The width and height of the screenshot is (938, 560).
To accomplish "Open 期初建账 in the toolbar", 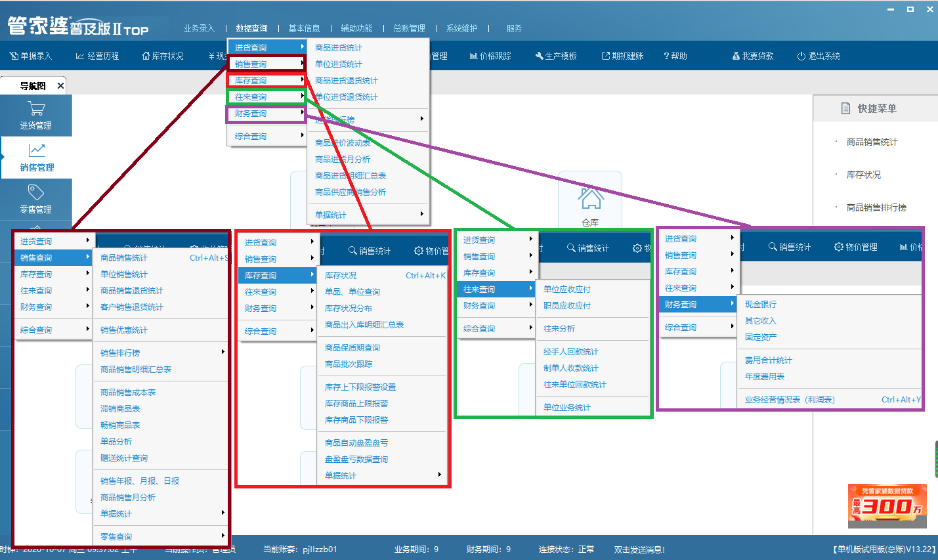I will (622, 56).
